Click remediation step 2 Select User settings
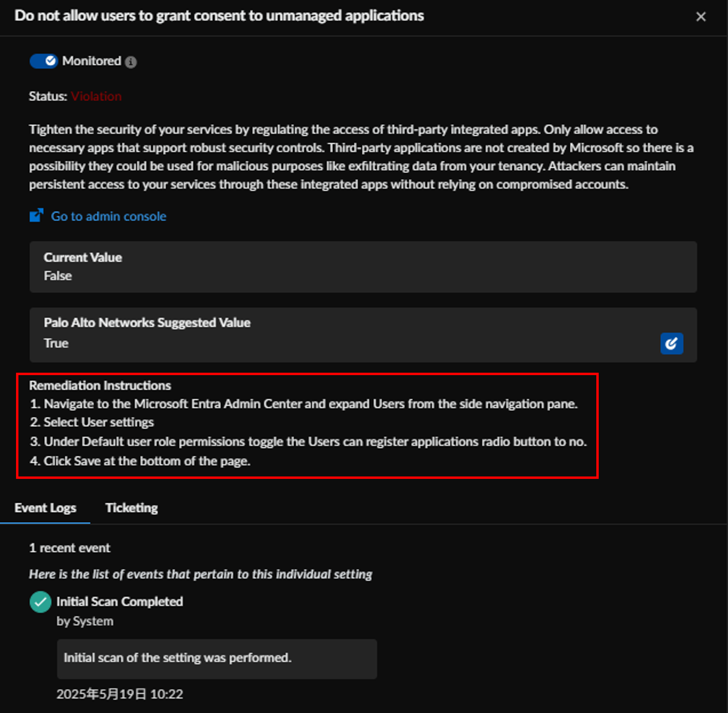Screen dimensions: 728x713 coord(92,423)
